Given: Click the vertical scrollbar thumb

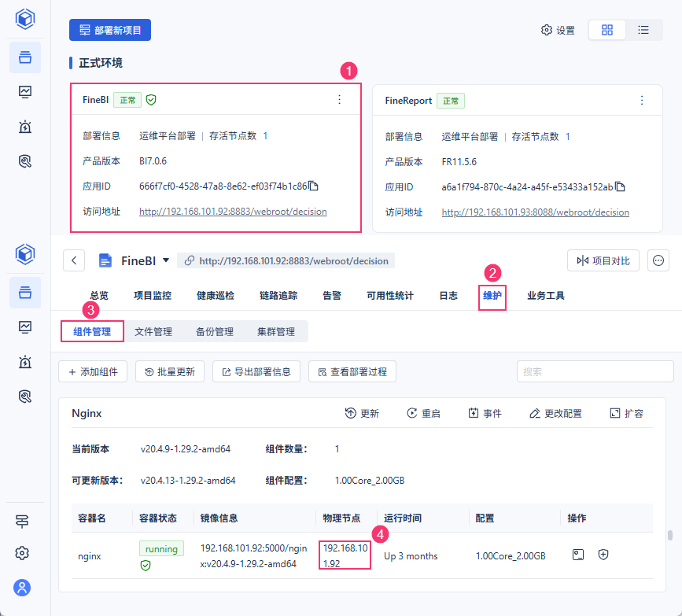Looking at the screenshot, I should 670,535.
